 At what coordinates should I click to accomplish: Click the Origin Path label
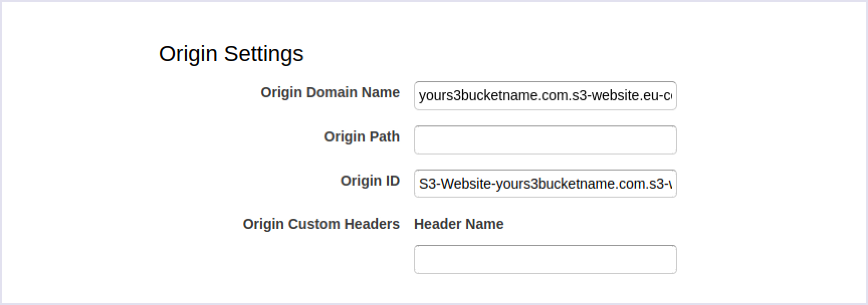coord(362,136)
